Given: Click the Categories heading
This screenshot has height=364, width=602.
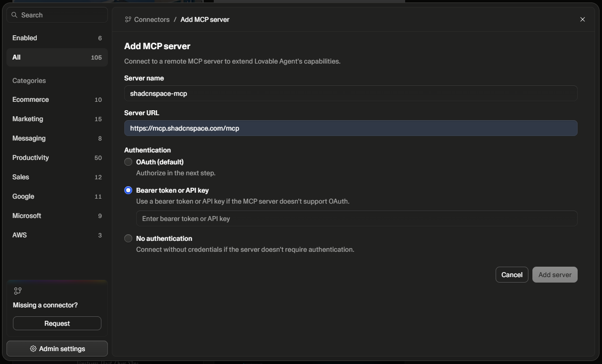Looking at the screenshot, I should pyautogui.click(x=29, y=80).
